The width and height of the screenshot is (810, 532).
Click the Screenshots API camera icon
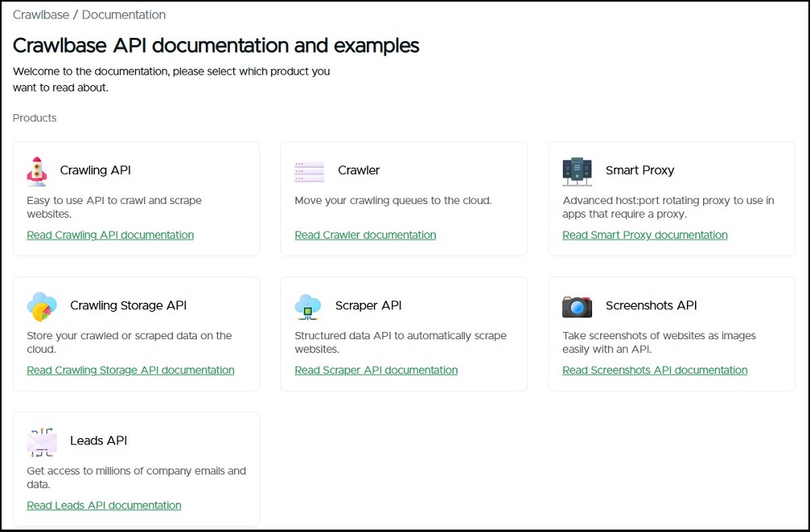tap(577, 307)
